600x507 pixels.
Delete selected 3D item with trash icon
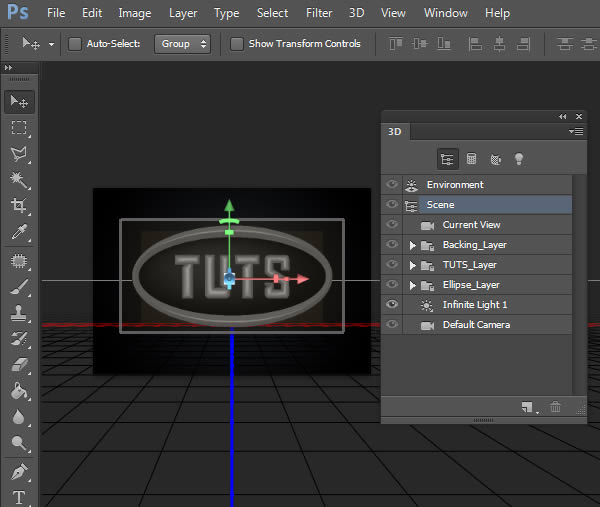555,407
